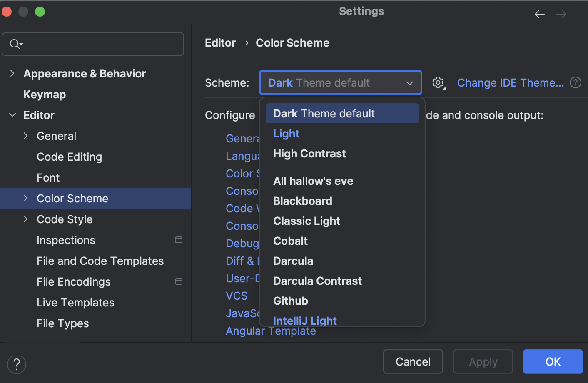Click the modified-settings indicator beside Inspections
The height and width of the screenshot is (383, 588).
coord(179,240)
